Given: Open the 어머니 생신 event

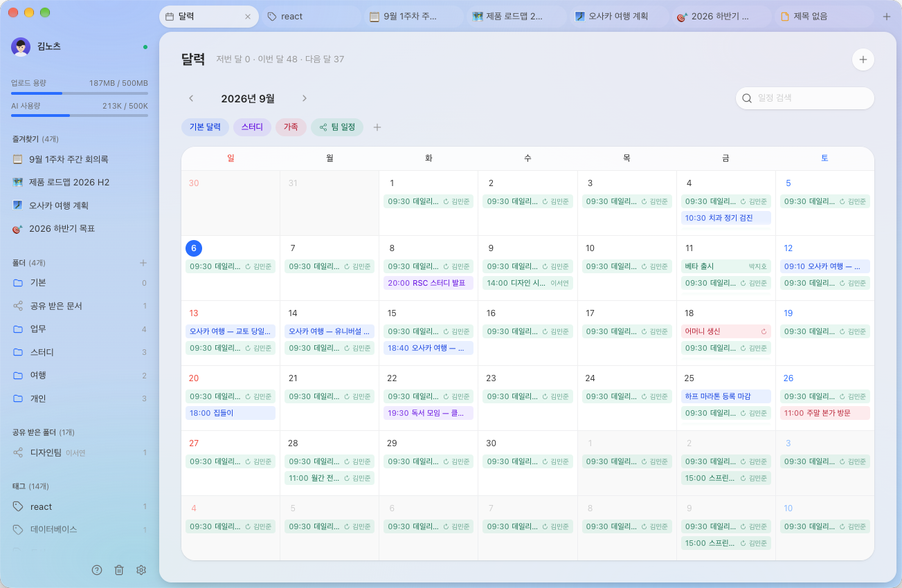Looking at the screenshot, I should click(x=725, y=331).
